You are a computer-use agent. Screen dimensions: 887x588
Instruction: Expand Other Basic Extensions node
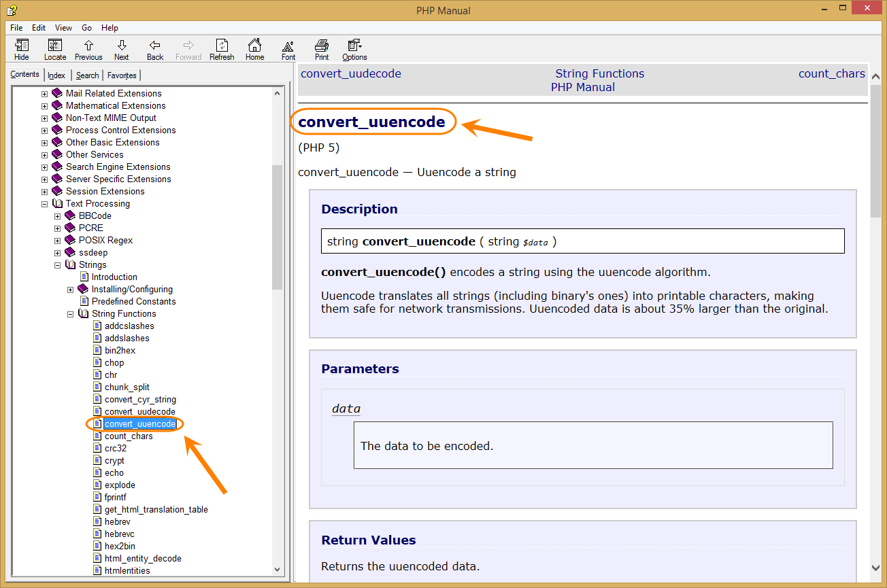coord(45,143)
